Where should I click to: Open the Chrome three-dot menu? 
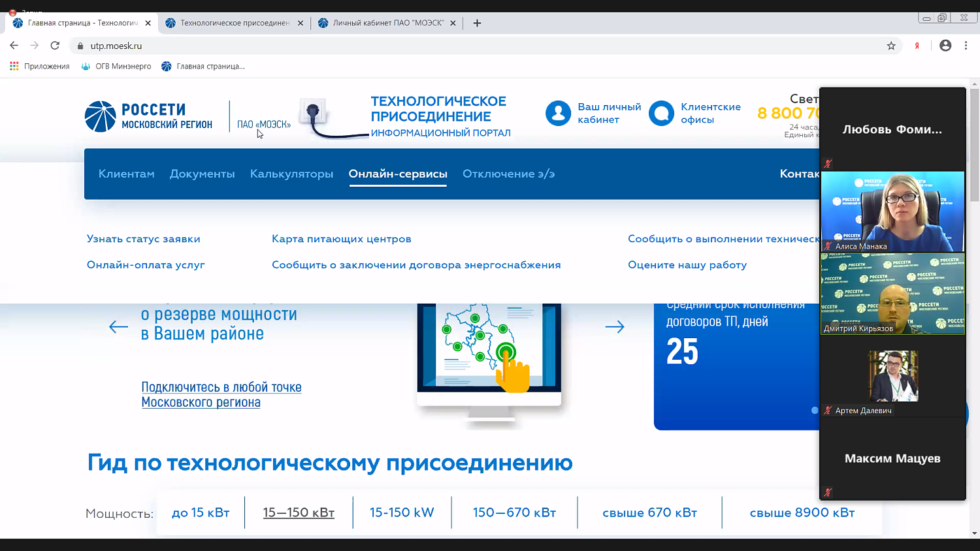click(966, 46)
